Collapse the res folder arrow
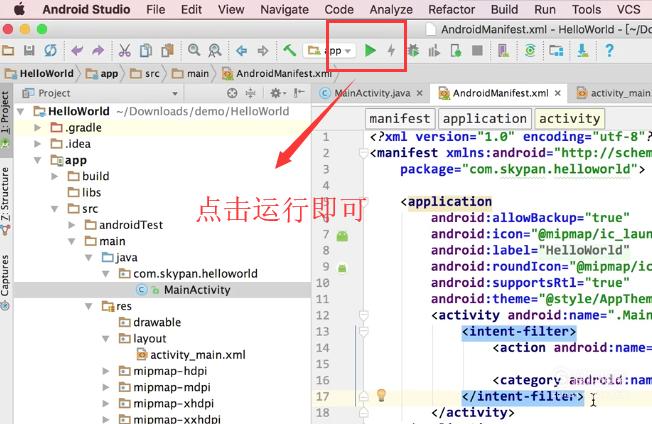Screen dimensions: 652x424 (x=89, y=306)
